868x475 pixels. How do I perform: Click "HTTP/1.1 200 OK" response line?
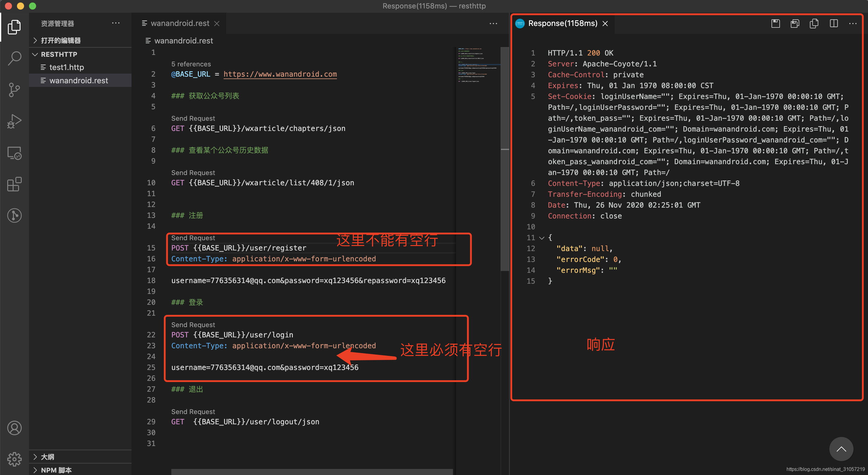pos(580,53)
